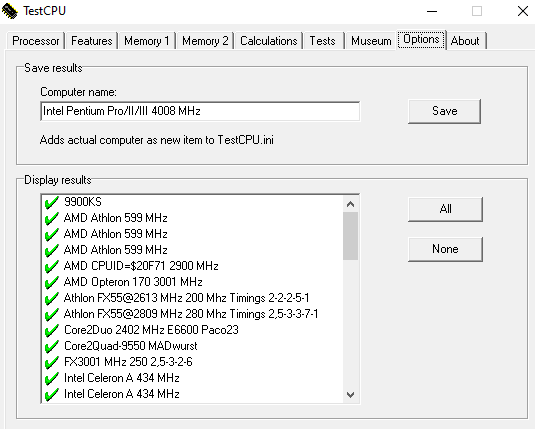Go to the Tests tab
Screen dimensions: 535x429
point(322,41)
